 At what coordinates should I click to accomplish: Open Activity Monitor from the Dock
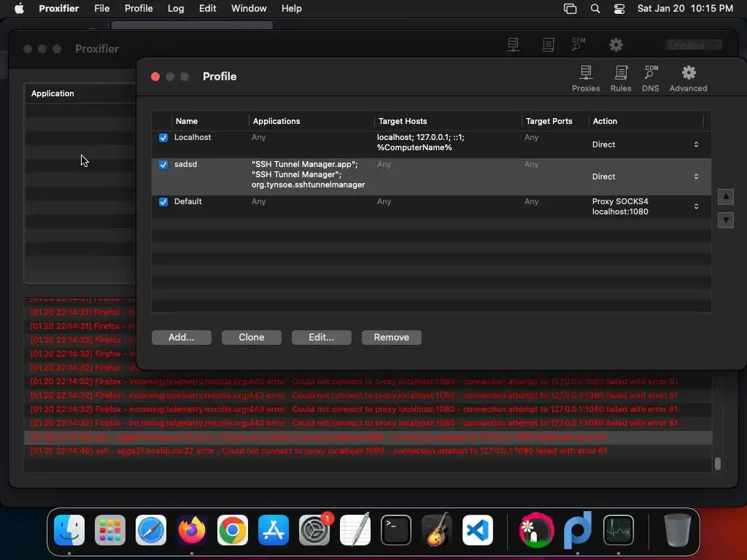619,530
